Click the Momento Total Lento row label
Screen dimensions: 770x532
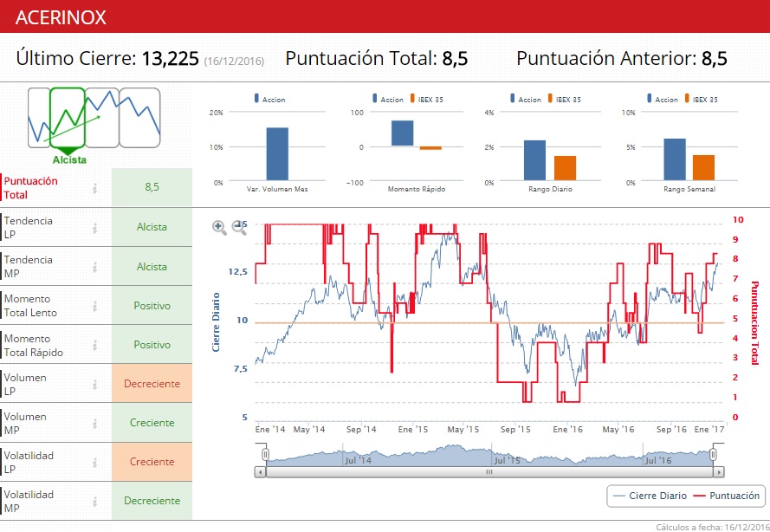pos(30,306)
